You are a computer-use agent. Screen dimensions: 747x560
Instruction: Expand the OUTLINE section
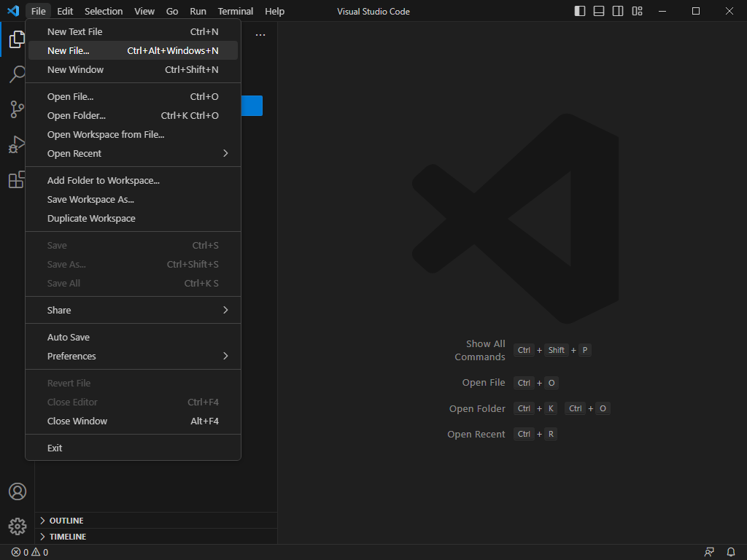(156, 521)
